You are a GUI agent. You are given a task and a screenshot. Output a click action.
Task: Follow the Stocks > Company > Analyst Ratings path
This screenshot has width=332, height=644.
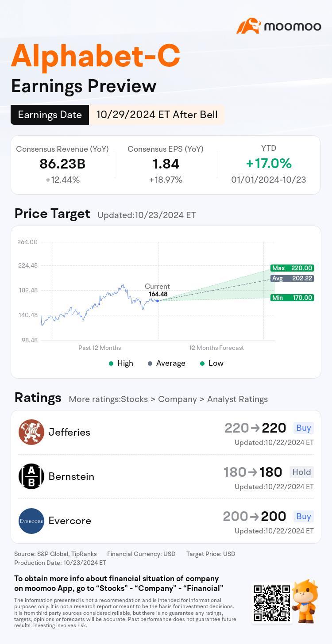pyautogui.click(x=193, y=399)
